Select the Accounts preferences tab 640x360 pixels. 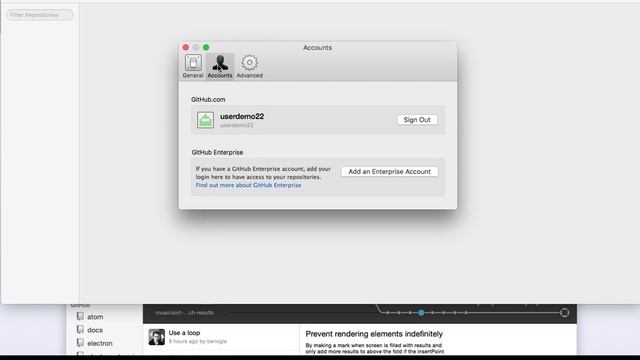[x=220, y=67]
